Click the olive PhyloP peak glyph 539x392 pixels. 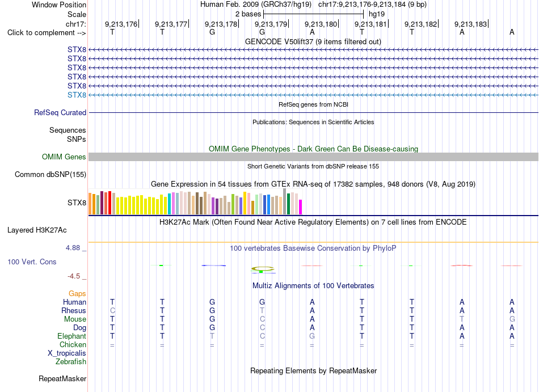263,269
